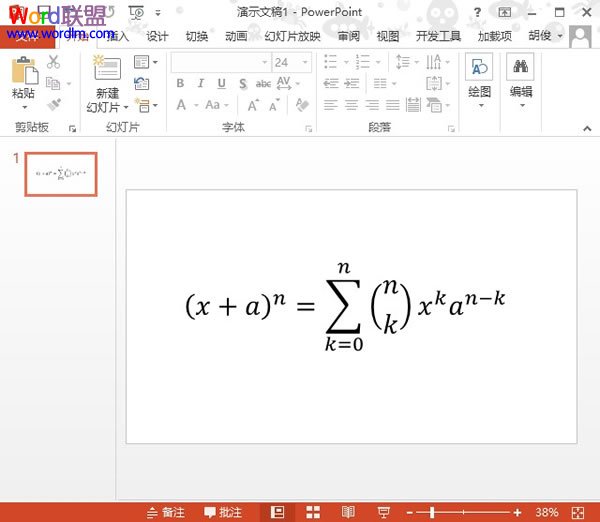Click the binomial formula on slide
The image size is (600, 522).
(345, 307)
